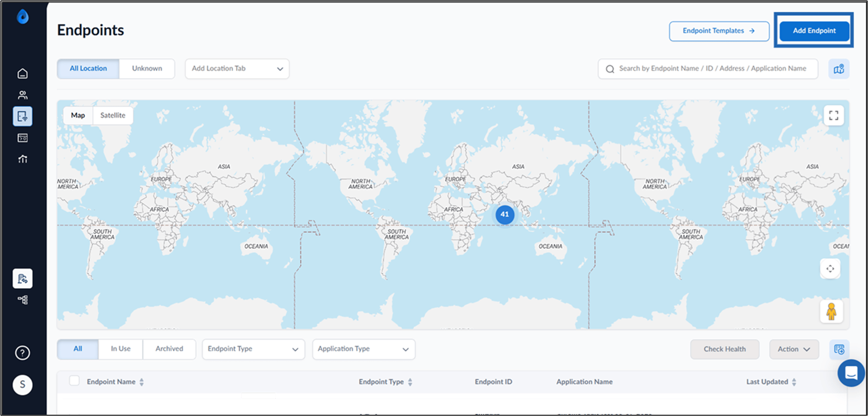Tick the select-all checkbox in table header
868x416 pixels.
click(74, 381)
